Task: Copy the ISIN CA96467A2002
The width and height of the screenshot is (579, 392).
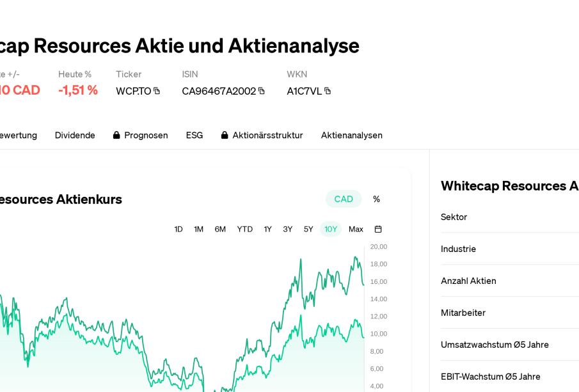Action: (x=262, y=91)
